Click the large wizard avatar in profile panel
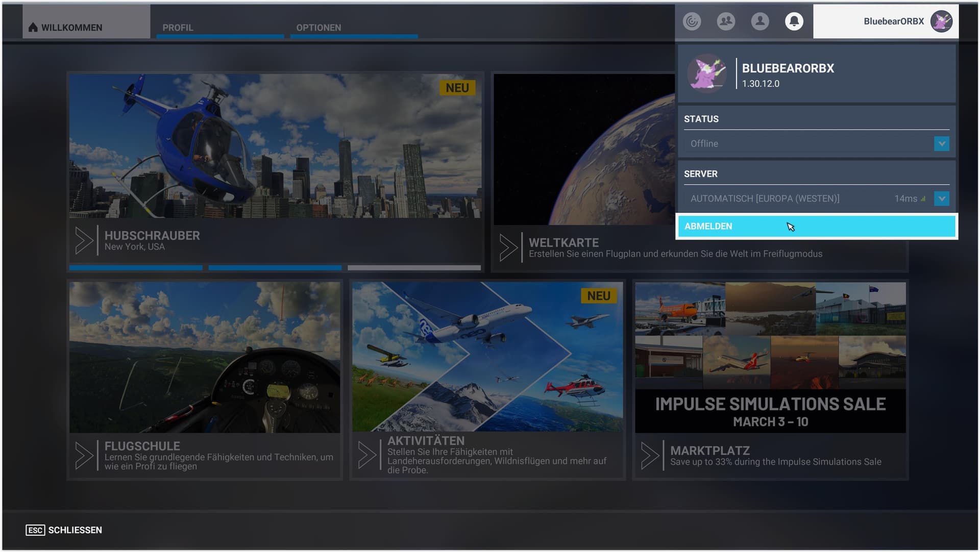 (x=707, y=73)
